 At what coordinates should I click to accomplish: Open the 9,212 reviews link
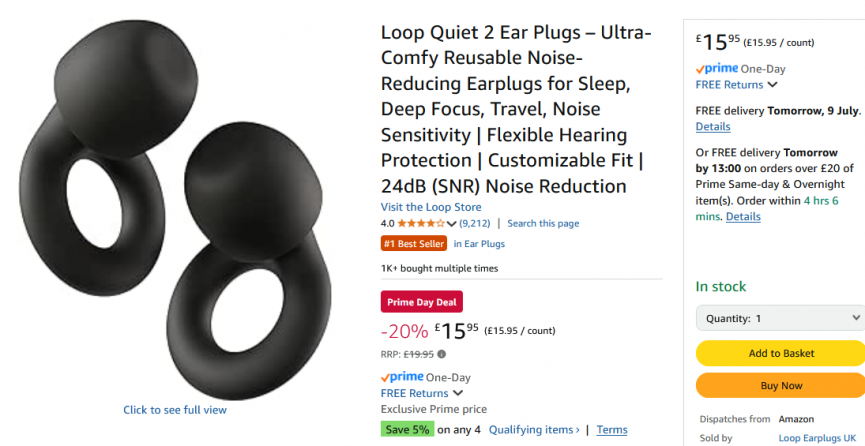(474, 224)
